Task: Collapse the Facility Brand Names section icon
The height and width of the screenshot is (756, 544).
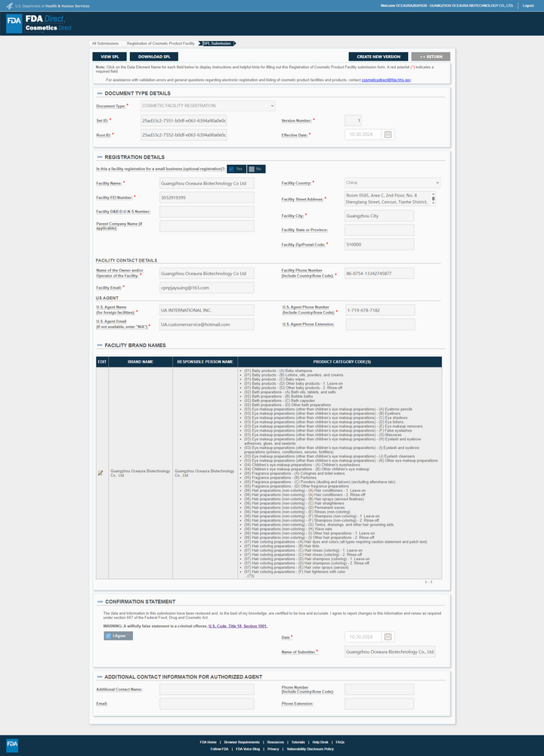Action: point(99,345)
